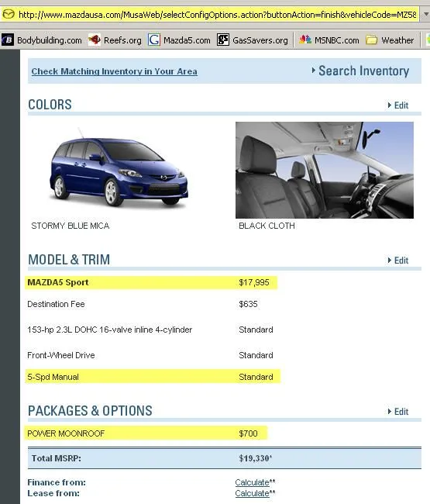Select the POWER MOONROOF option row
The image size is (430, 504).
pos(146,433)
